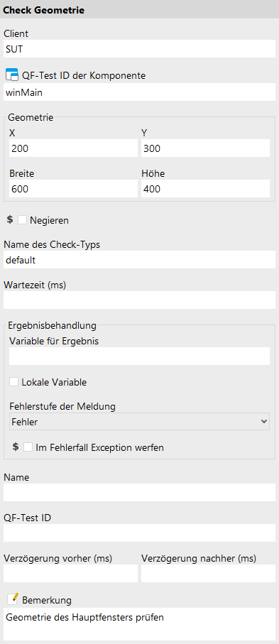279x644 pixels.
Task: Click the Bemerkung text area with Hauptfensters note
Action: (139, 624)
